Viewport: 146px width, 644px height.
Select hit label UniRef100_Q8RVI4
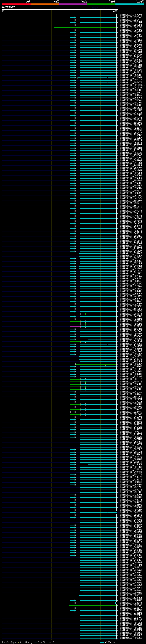[131, 314]
